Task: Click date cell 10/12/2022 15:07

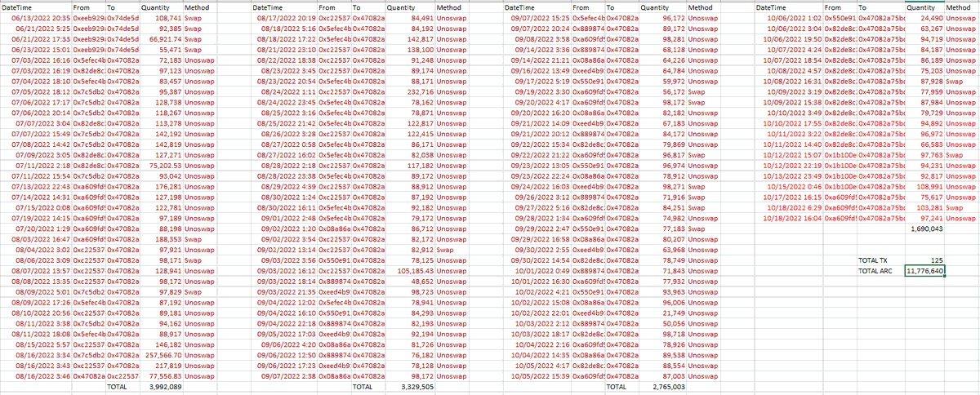Action: click(791, 154)
